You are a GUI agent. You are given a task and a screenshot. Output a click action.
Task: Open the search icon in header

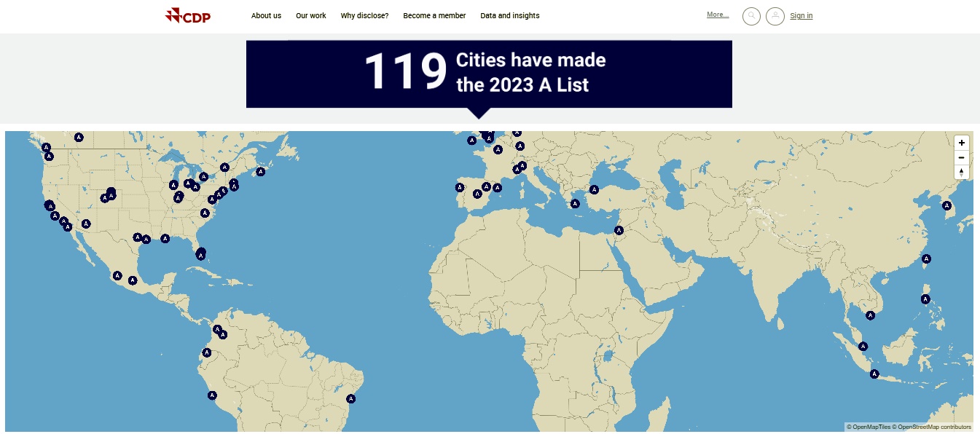(751, 16)
